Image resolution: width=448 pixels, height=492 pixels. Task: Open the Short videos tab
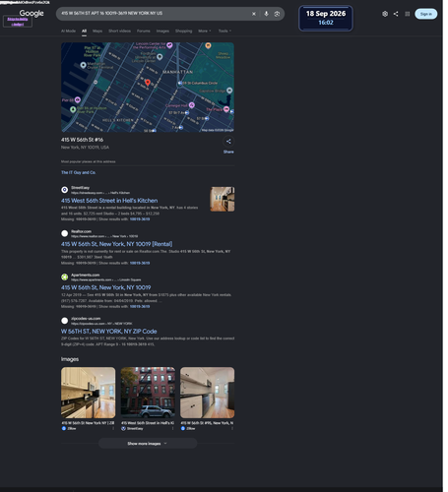(119, 31)
